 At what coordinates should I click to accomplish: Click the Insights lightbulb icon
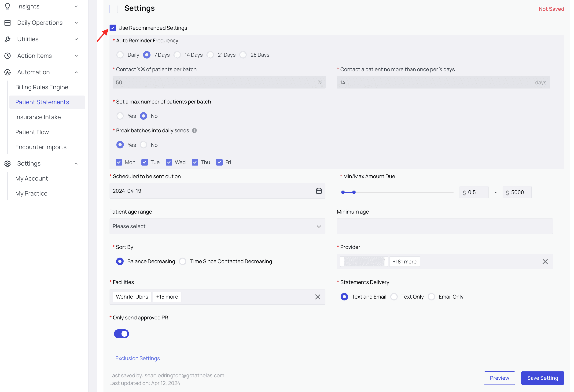pos(8,6)
